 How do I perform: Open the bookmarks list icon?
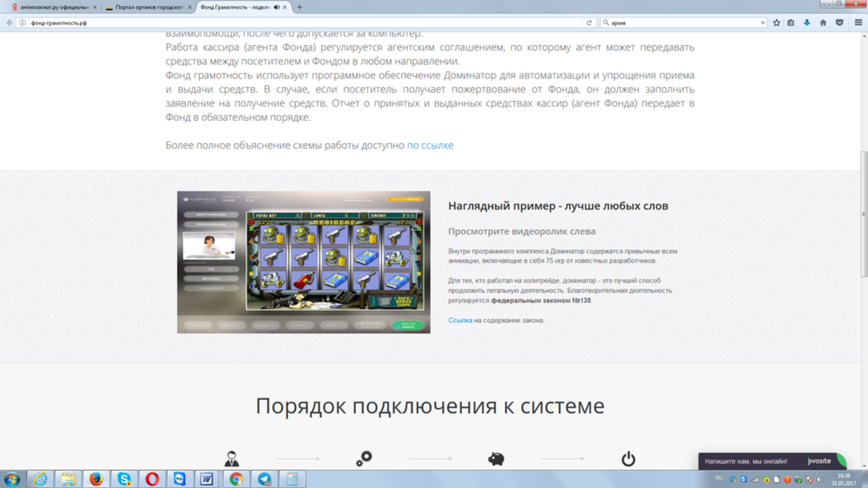[x=790, y=22]
